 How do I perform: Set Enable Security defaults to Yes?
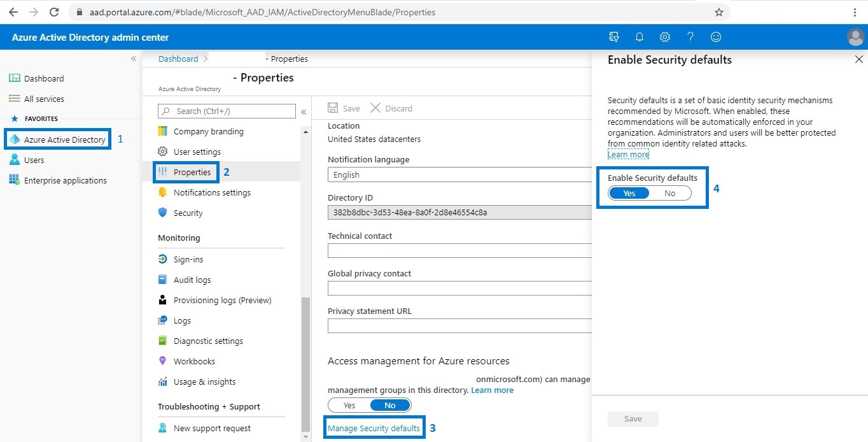pyautogui.click(x=629, y=193)
